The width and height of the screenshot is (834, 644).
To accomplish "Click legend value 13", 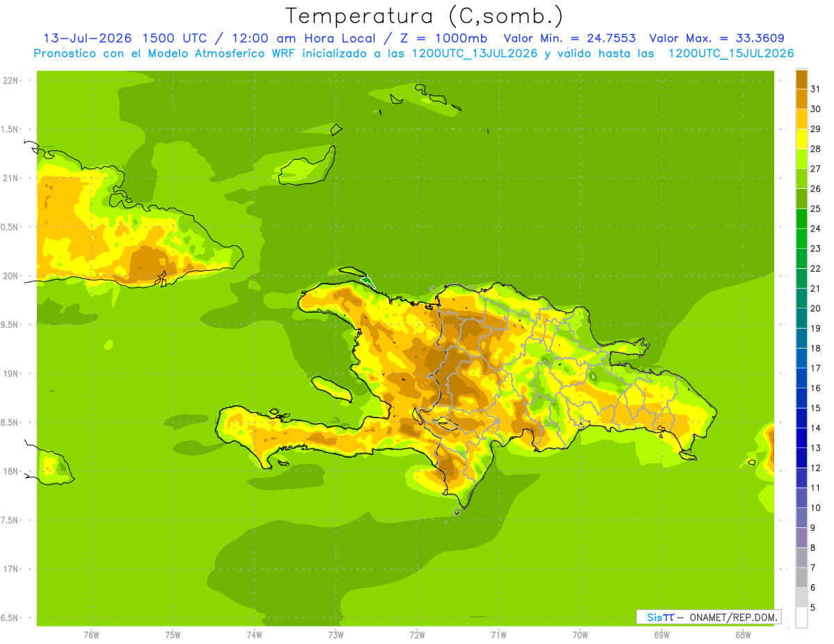I will click(x=816, y=448).
